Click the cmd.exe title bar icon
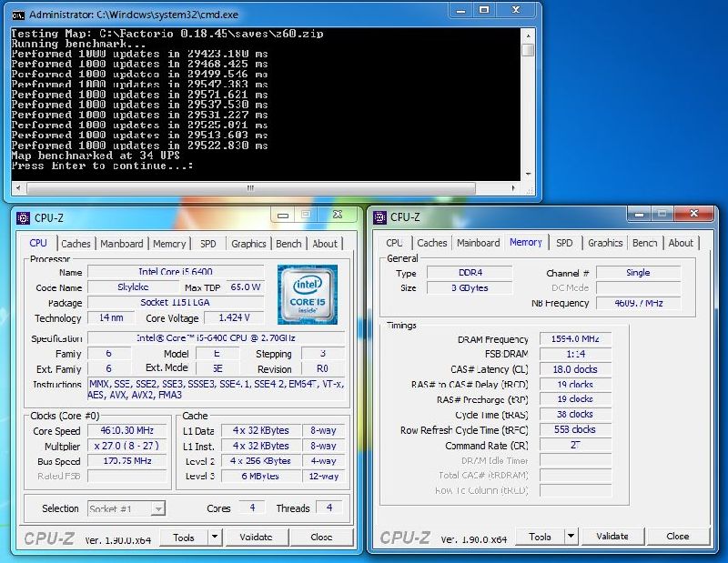 coord(17,15)
